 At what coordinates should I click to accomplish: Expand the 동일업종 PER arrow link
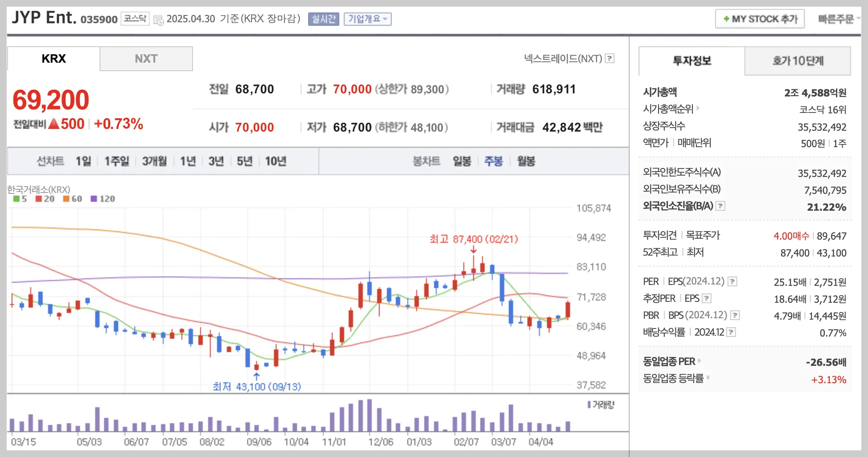point(699,361)
